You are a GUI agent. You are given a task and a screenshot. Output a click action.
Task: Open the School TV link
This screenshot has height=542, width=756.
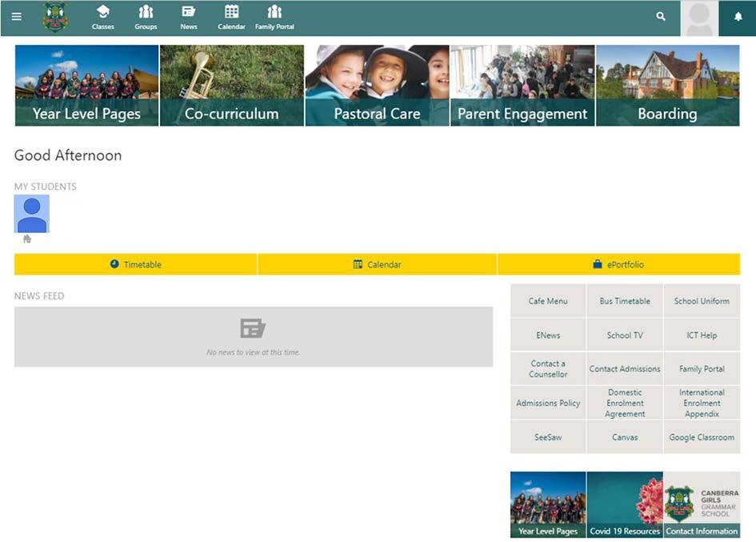(625, 335)
